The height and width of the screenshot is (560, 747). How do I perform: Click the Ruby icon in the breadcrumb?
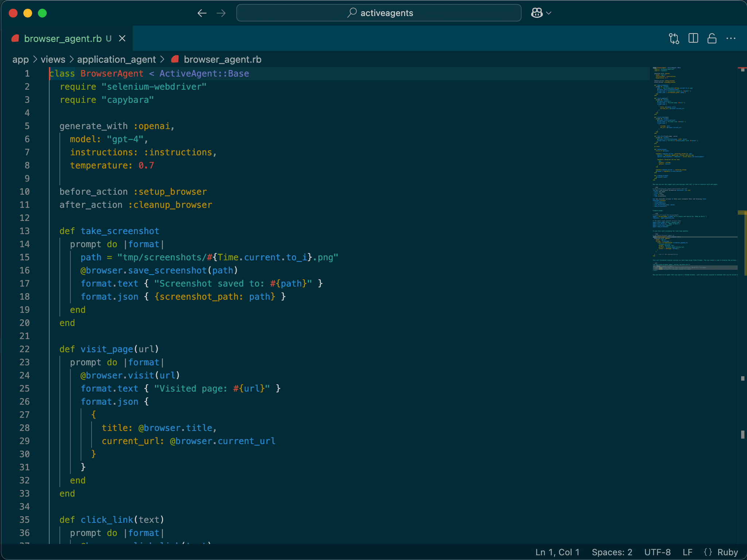[175, 59]
